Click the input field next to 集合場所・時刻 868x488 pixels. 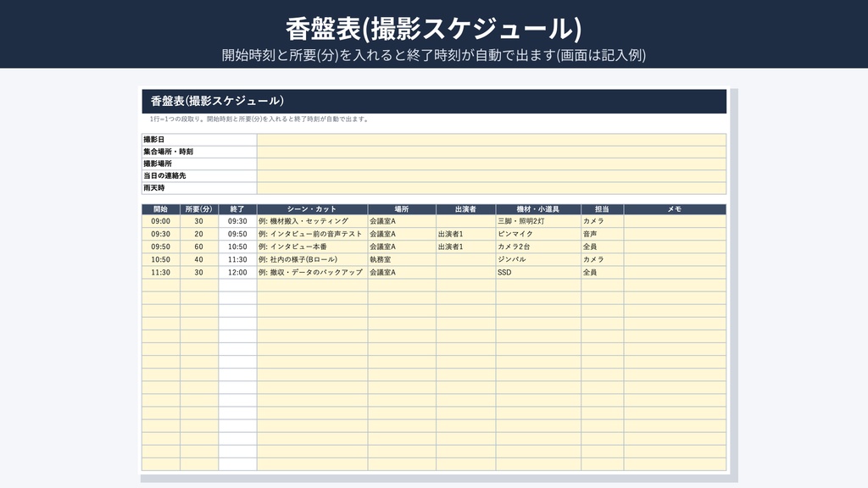coord(491,152)
